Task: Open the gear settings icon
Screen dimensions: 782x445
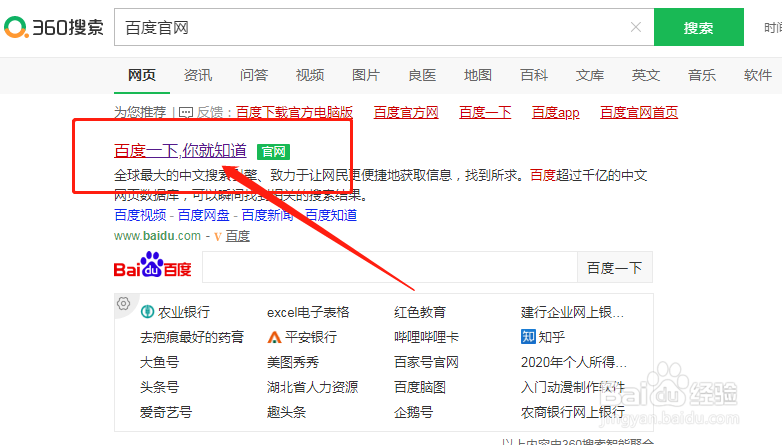Action: point(123,303)
